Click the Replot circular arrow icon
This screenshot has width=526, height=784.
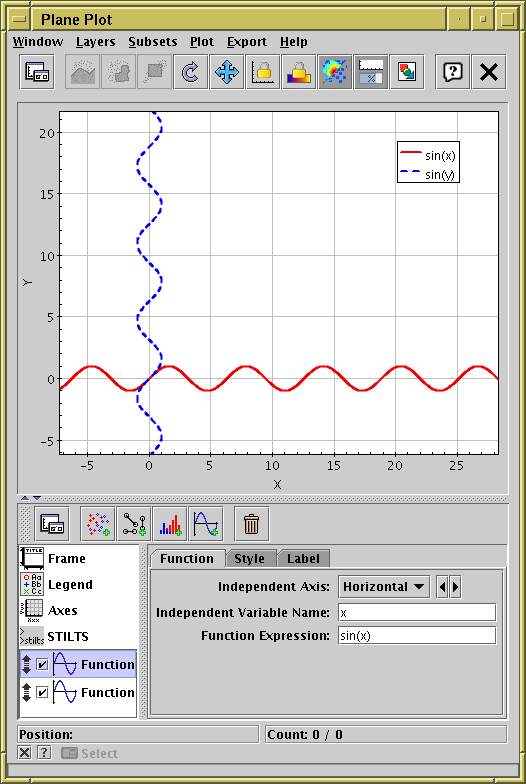(x=190, y=72)
